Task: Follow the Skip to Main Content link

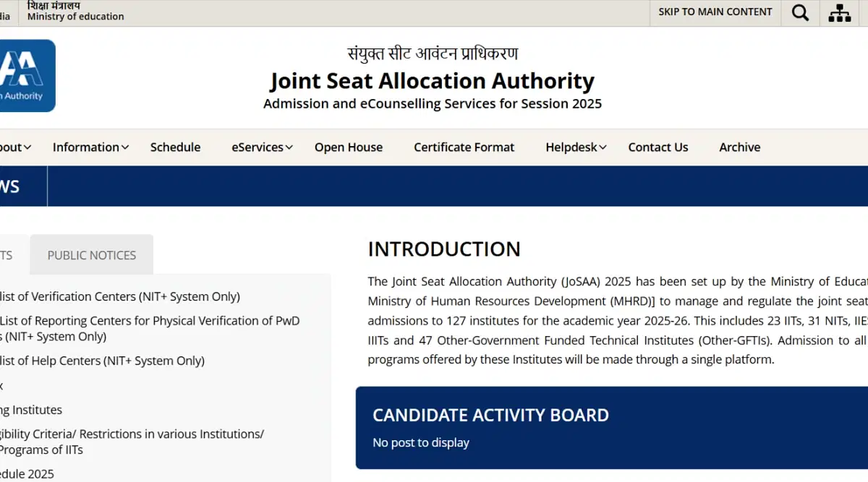Action: [715, 12]
